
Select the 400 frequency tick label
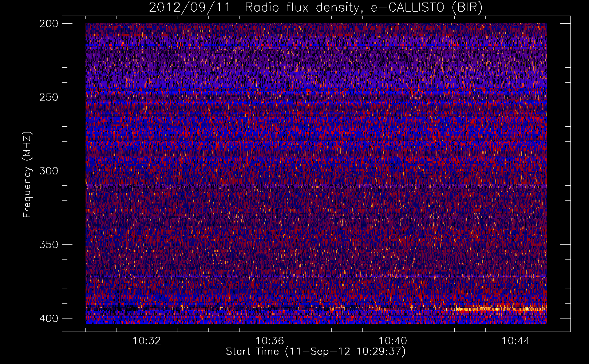point(48,318)
